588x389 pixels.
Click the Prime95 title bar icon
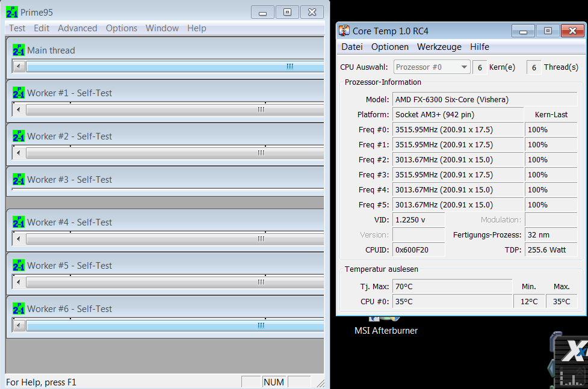tap(11, 13)
